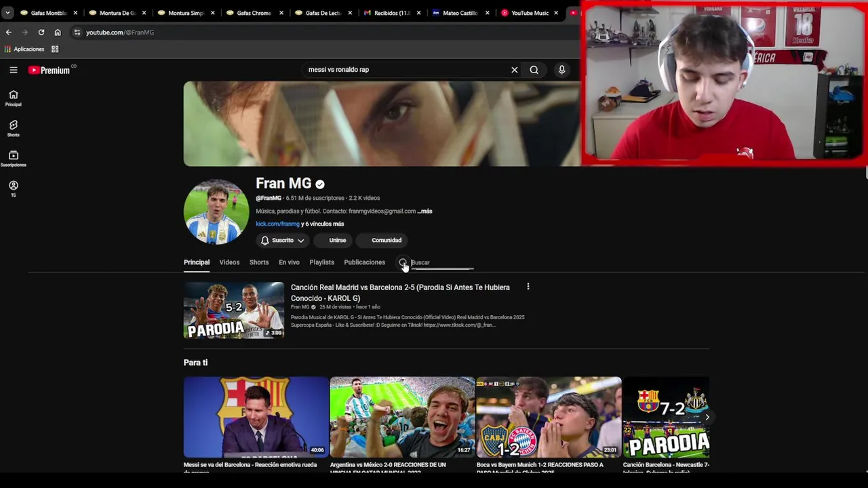
Task: Open Boca vs Bayern Munich 1-2 thumbnail
Action: pyautogui.click(x=549, y=417)
